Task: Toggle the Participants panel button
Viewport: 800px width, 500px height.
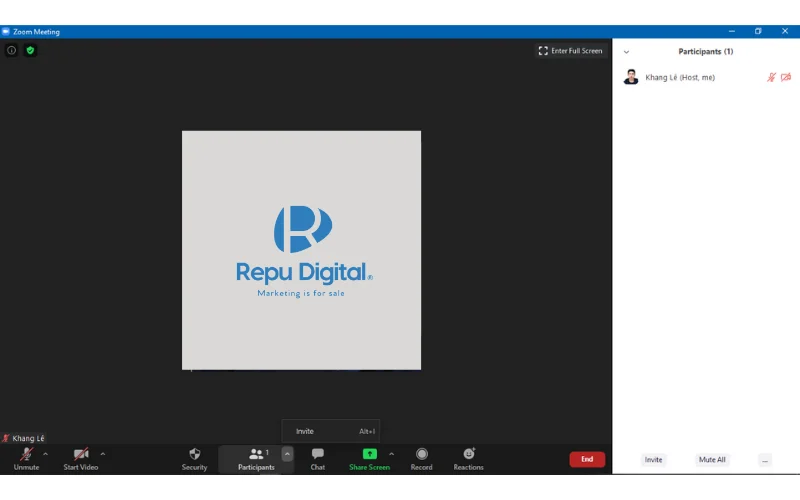Action: (256, 459)
